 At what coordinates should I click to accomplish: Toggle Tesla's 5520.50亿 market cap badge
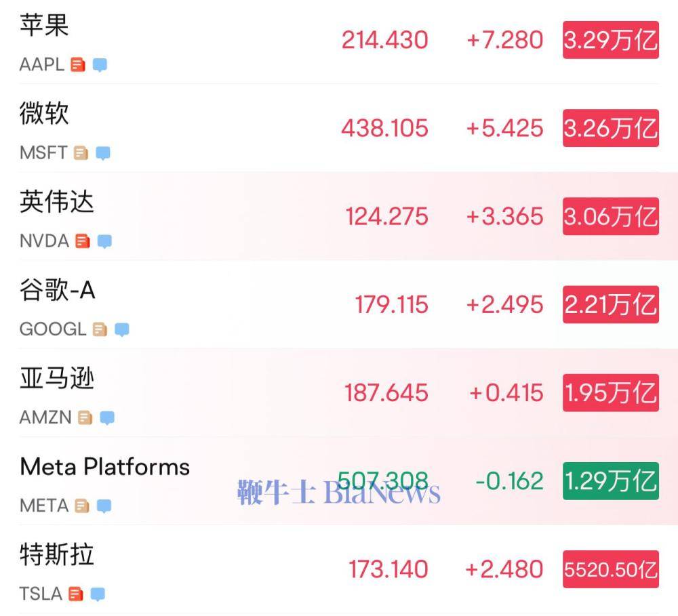pyautogui.click(x=611, y=569)
